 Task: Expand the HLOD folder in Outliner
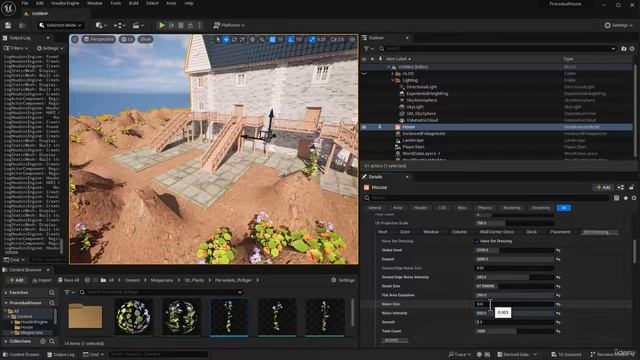[x=393, y=73]
